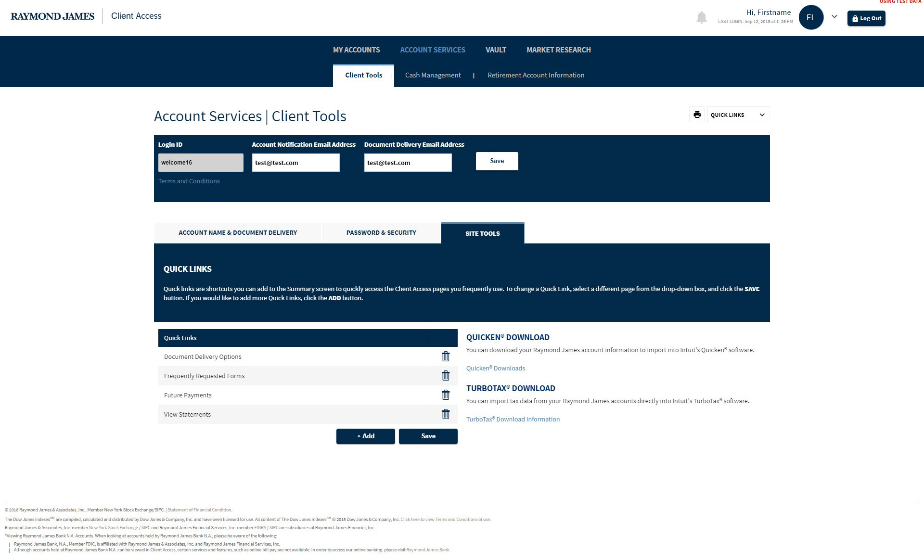Screen dimensions: 924x560
Task: Click the Raymond James logo
Action: pos(52,16)
